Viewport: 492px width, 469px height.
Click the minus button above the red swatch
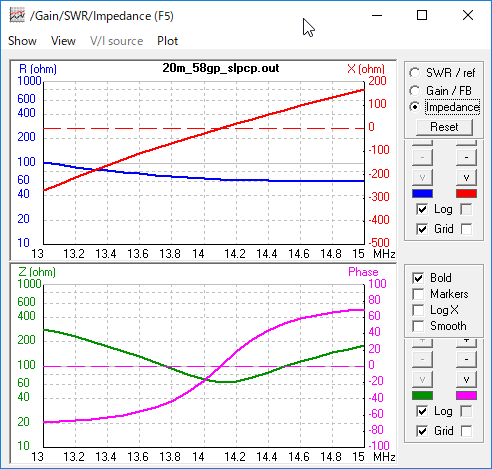point(466,157)
